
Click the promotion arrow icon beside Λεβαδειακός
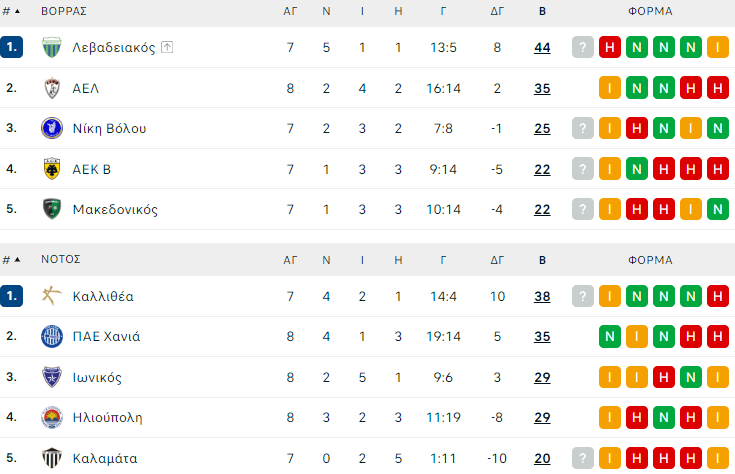(x=167, y=48)
